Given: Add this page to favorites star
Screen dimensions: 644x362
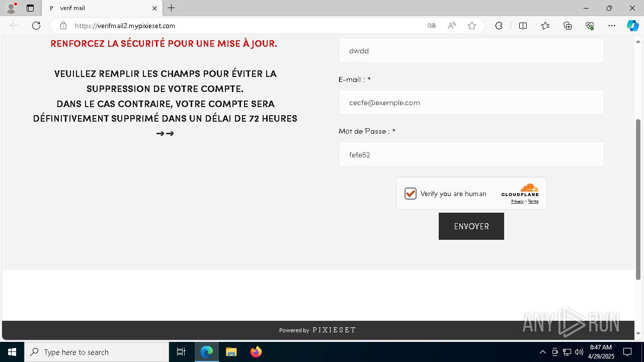Looking at the screenshot, I should click(472, 26).
